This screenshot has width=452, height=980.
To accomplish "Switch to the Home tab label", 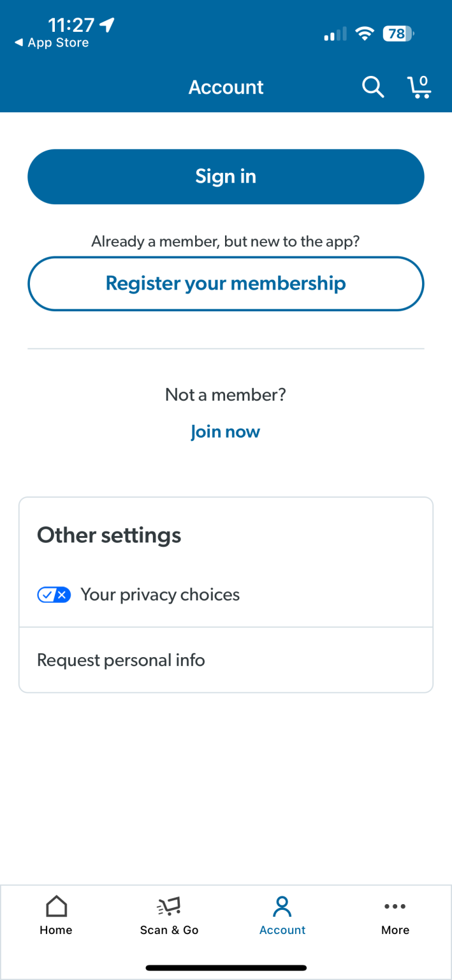I will [56, 930].
